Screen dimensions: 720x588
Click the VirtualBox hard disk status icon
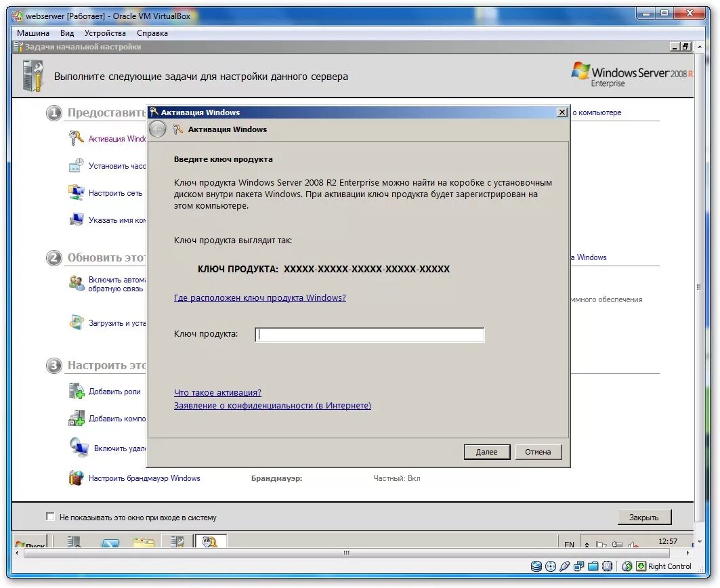tap(536, 566)
